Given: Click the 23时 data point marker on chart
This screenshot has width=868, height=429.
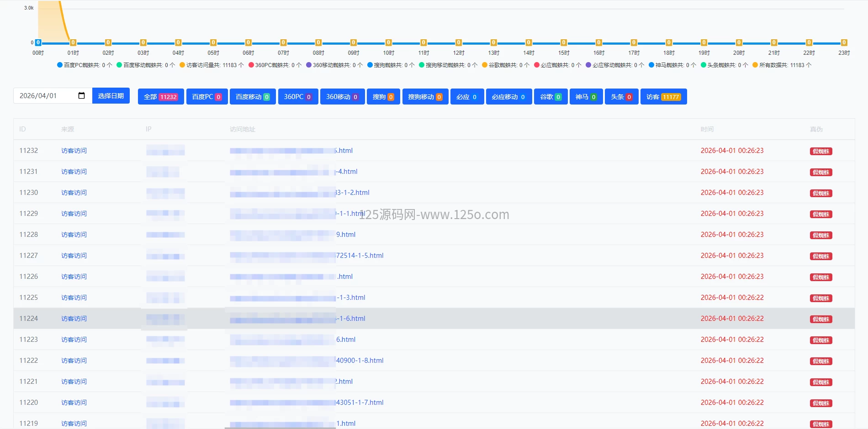Looking at the screenshot, I should point(844,42).
